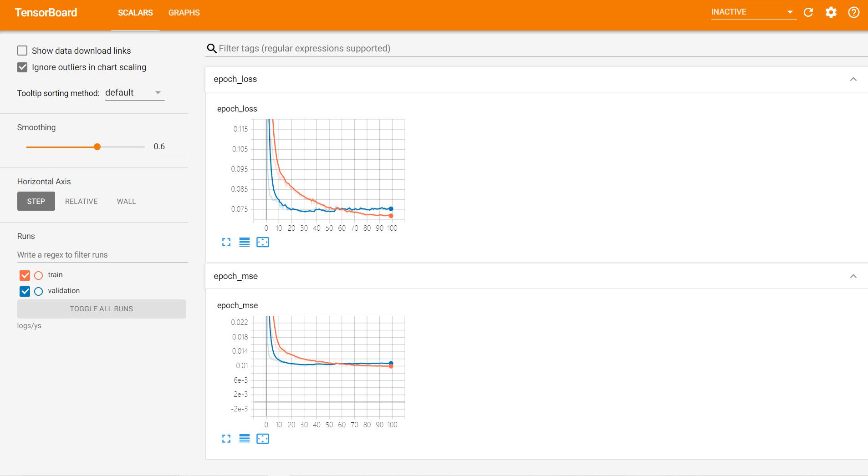Collapse the epoch_loss section
This screenshot has height=476, width=868.
coord(853,79)
